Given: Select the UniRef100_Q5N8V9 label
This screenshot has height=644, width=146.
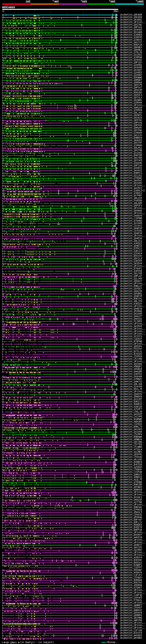Looking at the screenshot, I should pos(131,397).
